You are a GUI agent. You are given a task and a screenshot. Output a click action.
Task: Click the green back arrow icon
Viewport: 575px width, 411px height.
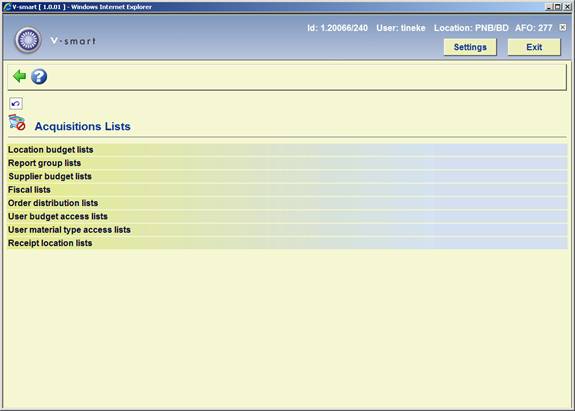click(x=19, y=76)
